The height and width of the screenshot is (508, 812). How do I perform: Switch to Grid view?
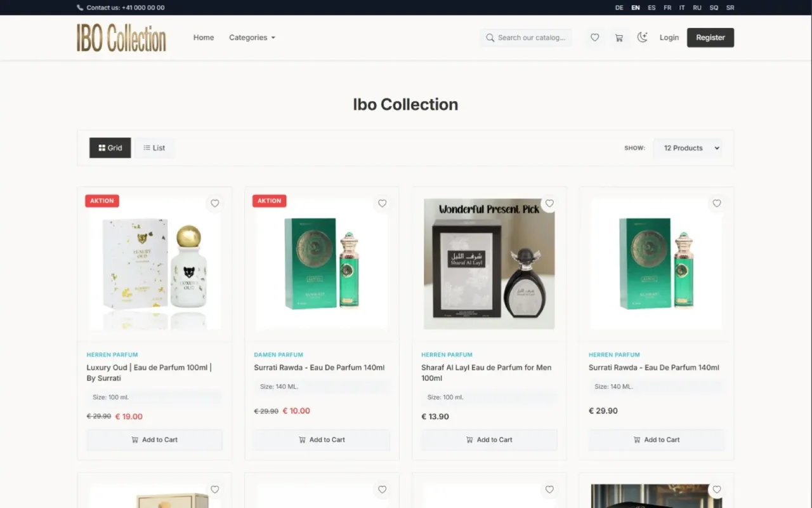point(110,148)
